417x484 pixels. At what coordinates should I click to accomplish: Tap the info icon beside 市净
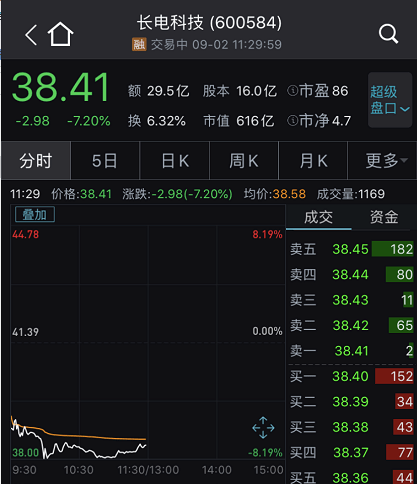click(x=292, y=121)
